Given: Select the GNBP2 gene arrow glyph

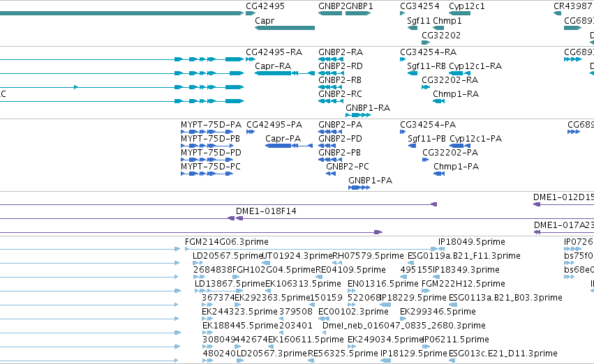Looking at the screenshot, I should (330, 13).
